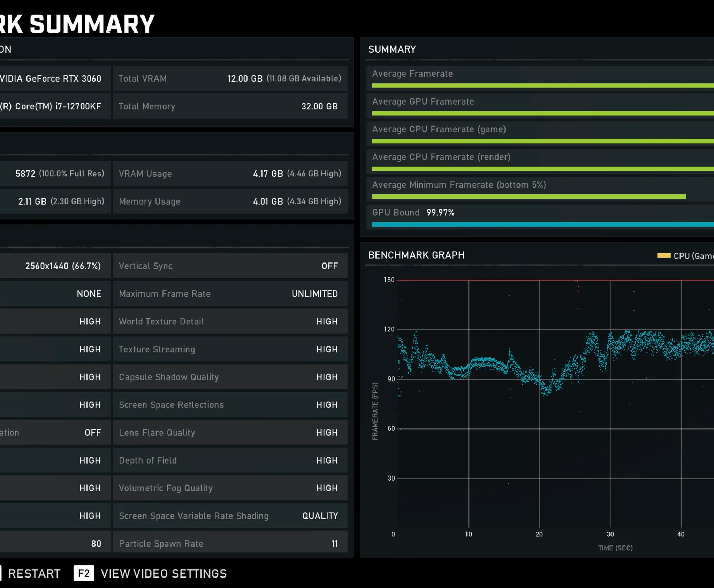Click the "(100.0% Full Res)" text
The image size is (714, 588).
(x=71, y=174)
